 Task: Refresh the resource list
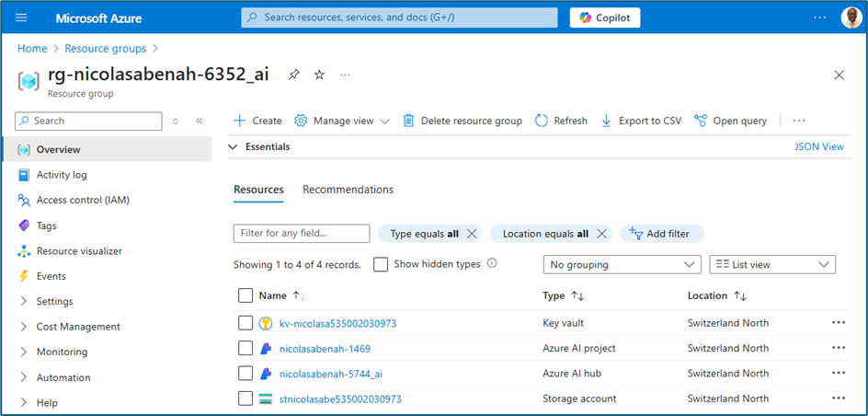tap(561, 121)
